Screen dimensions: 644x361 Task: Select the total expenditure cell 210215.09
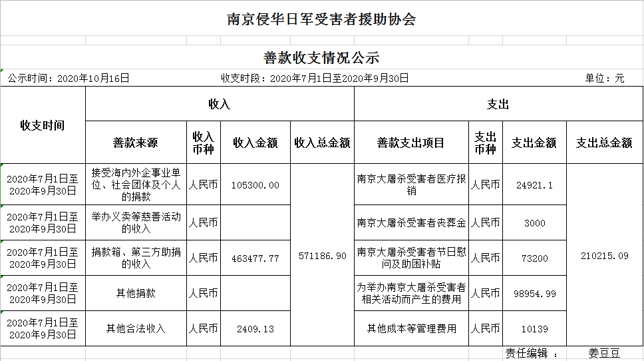click(x=604, y=255)
